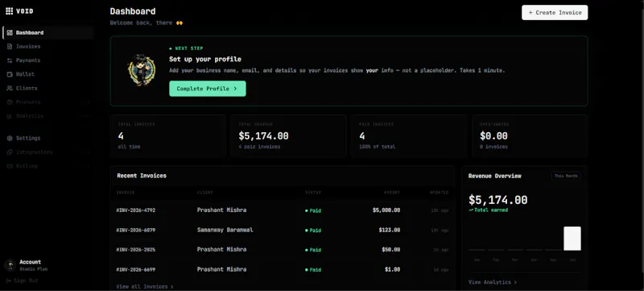The height and width of the screenshot is (291, 644).
Task: Click the Recent Invoices heading
Action: coord(142,176)
